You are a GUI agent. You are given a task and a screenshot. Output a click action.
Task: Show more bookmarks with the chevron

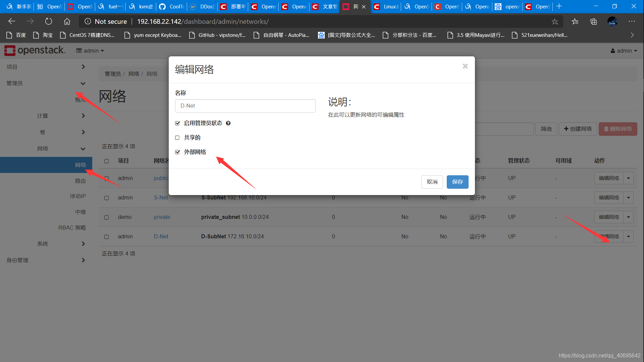click(x=632, y=35)
